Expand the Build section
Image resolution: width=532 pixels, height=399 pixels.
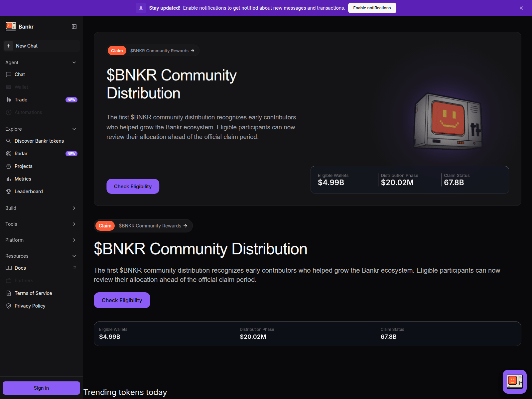click(x=41, y=208)
